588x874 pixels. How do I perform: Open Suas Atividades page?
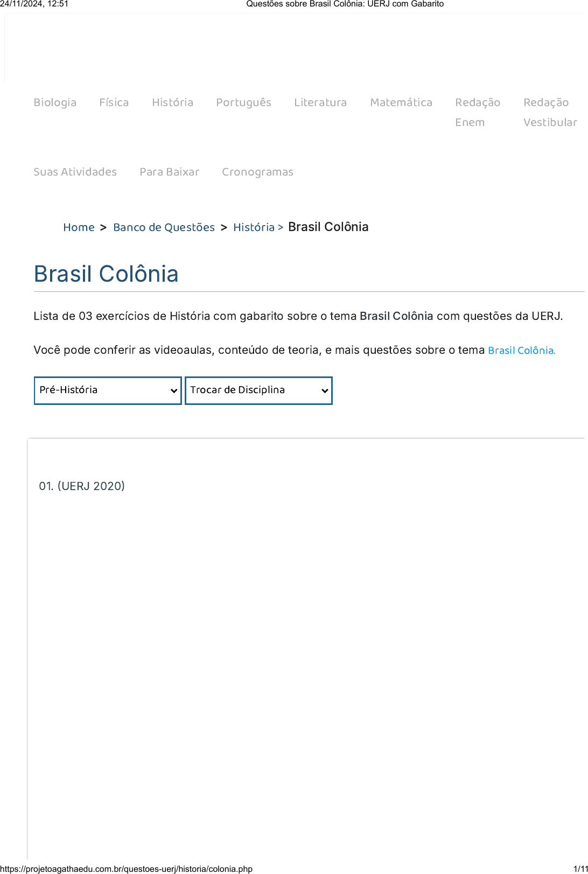tap(75, 172)
